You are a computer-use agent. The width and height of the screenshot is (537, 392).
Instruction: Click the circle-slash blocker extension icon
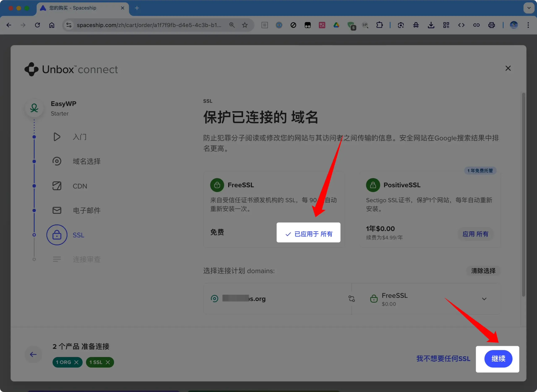coord(293,25)
